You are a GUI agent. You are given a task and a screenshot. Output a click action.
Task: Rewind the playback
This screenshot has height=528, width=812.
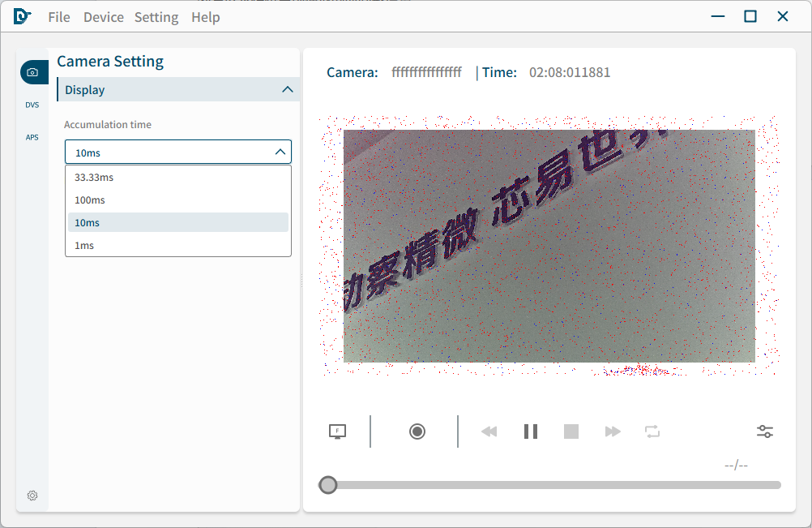click(x=489, y=431)
